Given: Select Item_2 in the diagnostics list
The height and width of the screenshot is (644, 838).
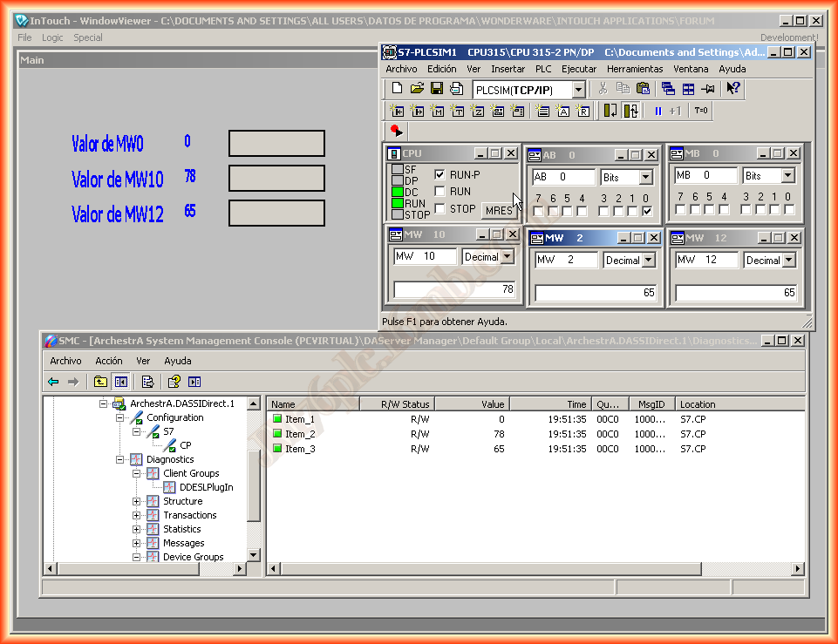Looking at the screenshot, I should pyautogui.click(x=300, y=434).
